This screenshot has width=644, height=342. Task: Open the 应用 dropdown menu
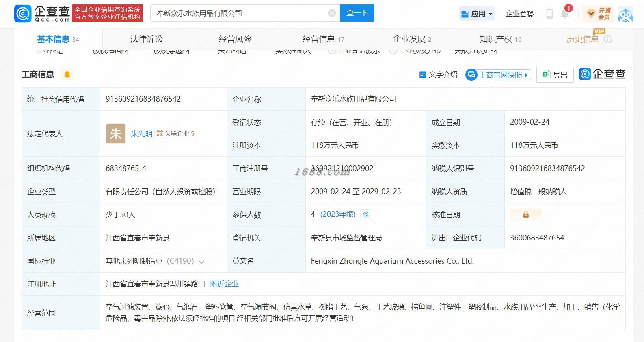click(x=477, y=14)
